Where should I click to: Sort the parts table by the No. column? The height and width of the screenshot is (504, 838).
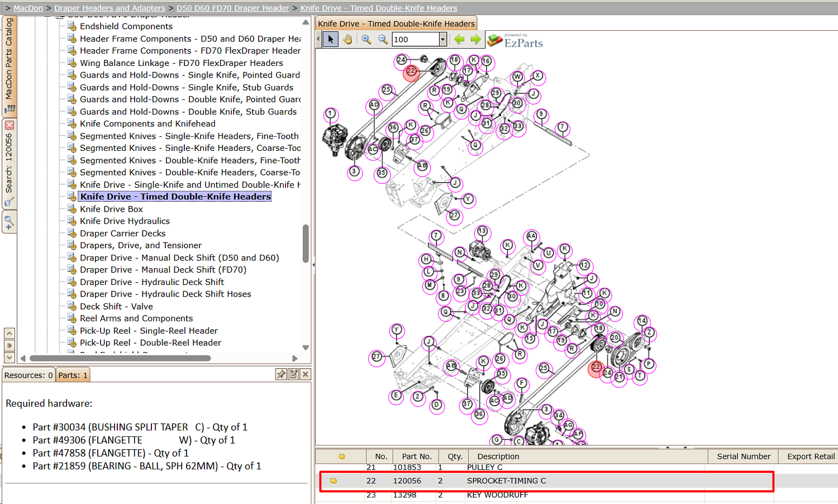tap(381, 457)
